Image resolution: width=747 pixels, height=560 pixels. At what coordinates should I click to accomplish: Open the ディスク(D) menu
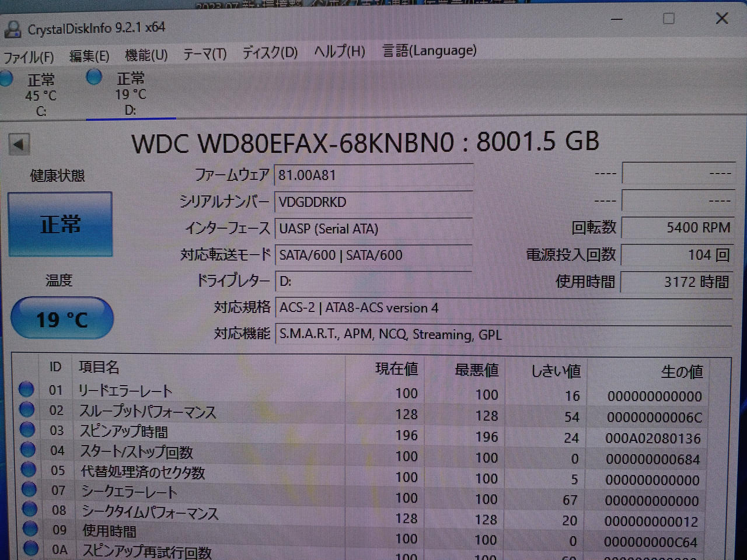click(x=270, y=53)
